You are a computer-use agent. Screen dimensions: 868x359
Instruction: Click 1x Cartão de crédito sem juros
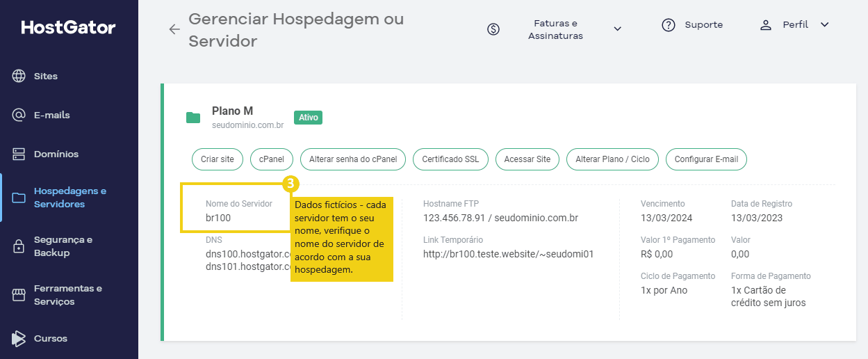tap(769, 296)
